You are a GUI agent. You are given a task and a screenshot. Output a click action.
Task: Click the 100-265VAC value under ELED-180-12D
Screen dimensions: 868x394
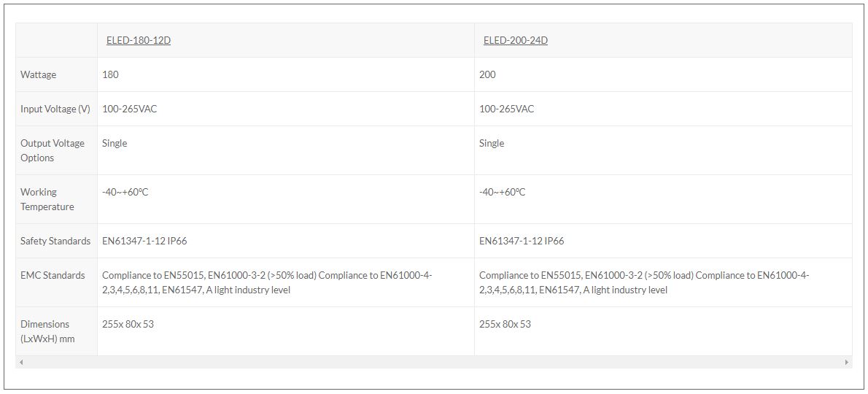pos(129,109)
